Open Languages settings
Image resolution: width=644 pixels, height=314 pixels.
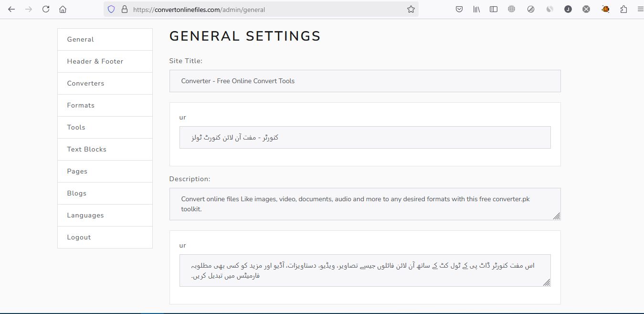[105, 216]
